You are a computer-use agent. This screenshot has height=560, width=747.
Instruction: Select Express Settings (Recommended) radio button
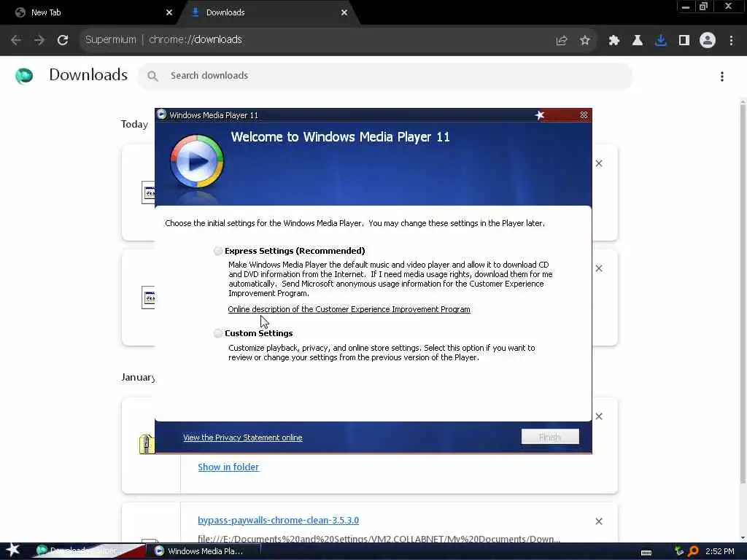point(217,251)
